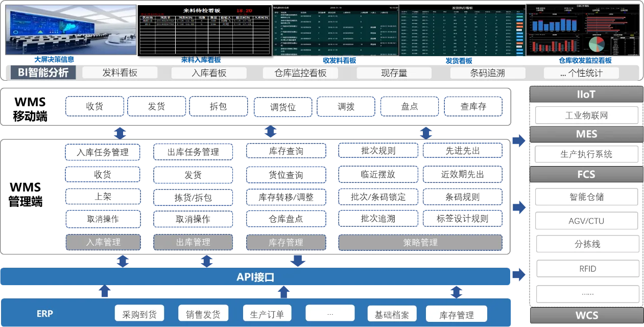This screenshot has width=644, height=327.
Task: Open the AGV/CTU box
Action: pos(587,221)
